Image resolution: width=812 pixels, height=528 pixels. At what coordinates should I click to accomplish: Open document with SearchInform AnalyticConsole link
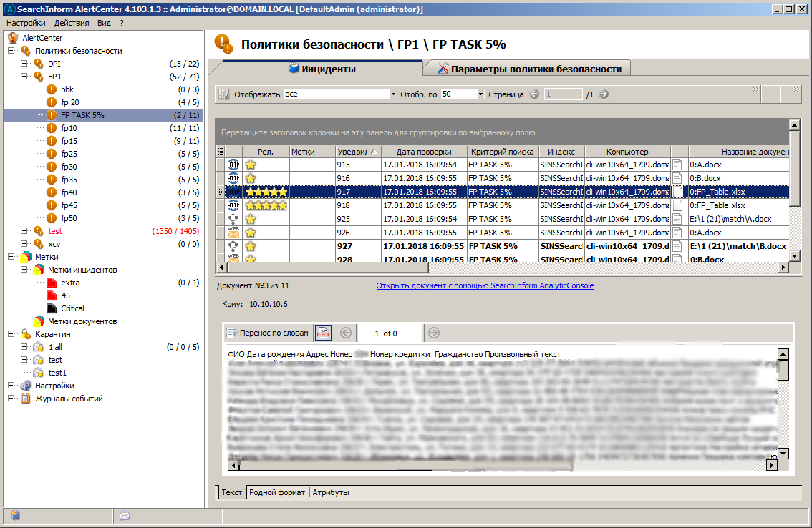pos(485,285)
